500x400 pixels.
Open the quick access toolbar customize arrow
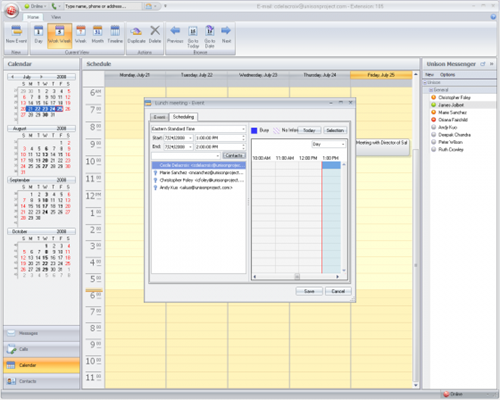pos(165,6)
